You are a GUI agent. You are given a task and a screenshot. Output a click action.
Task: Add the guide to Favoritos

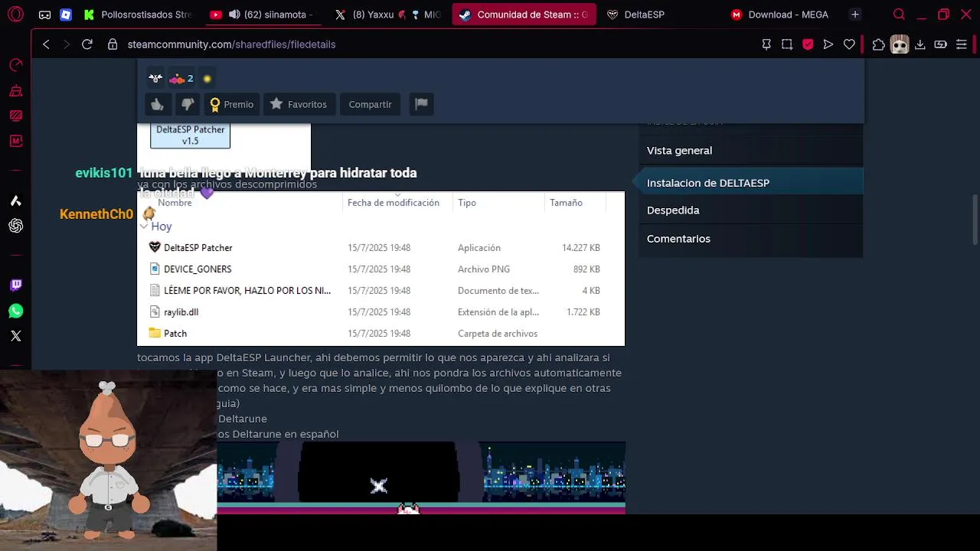pos(299,104)
